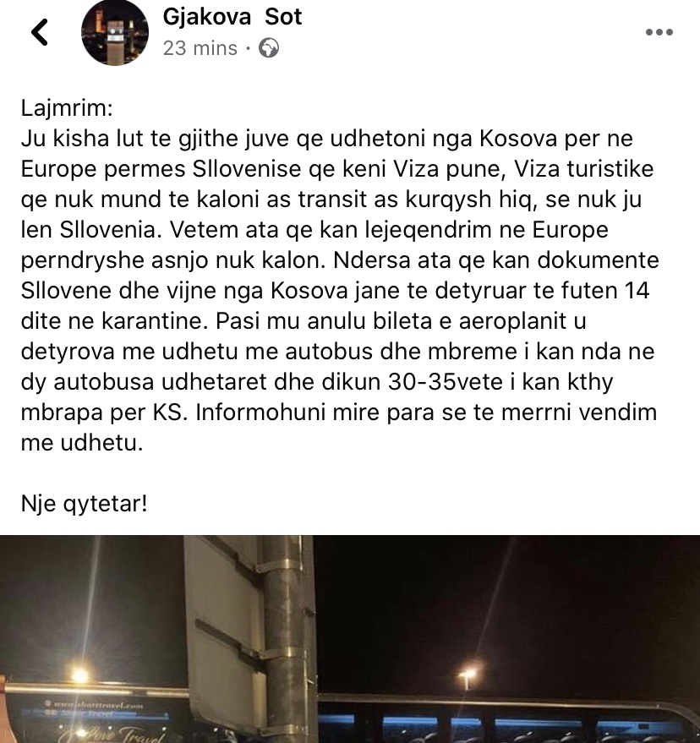Viewport: 700px width, 743px height.
Task: Open the three-dot post options menu
Action: point(659,32)
